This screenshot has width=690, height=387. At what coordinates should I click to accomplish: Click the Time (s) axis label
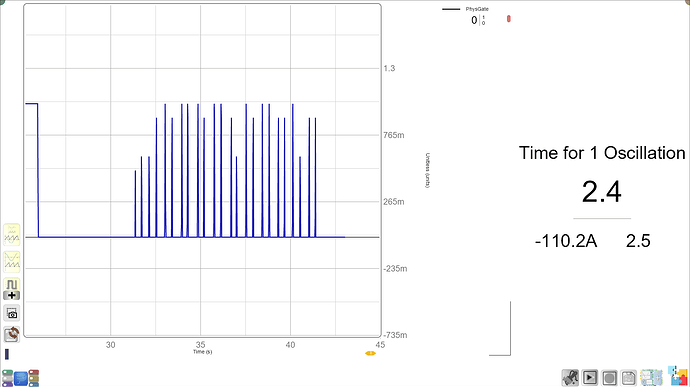(x=202, y=352)
